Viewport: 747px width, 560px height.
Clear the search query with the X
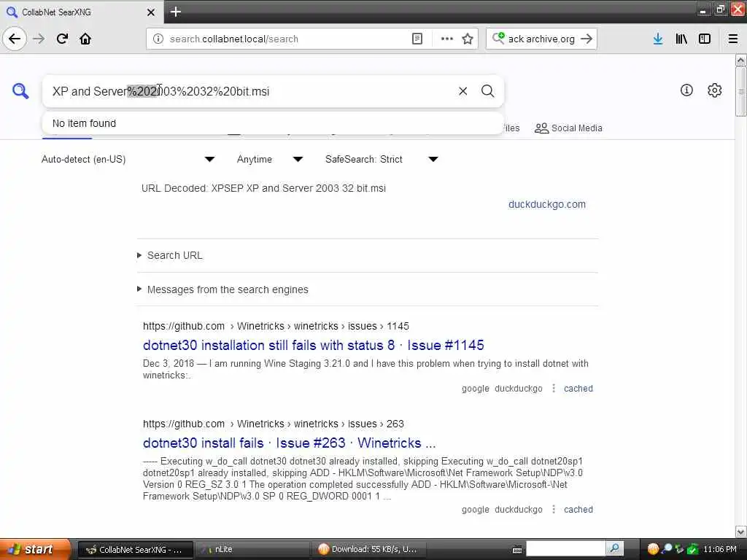pyautogui.click(x=462, y=91)
